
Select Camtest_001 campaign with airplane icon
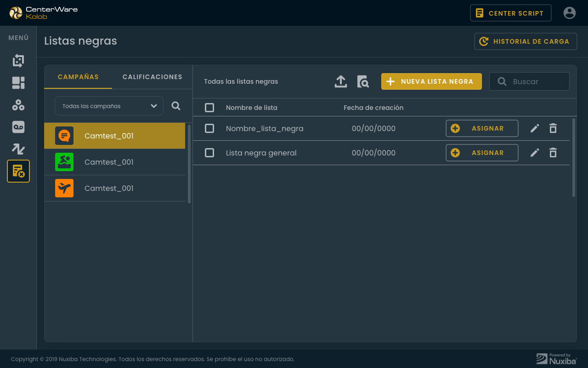point(114,188)
